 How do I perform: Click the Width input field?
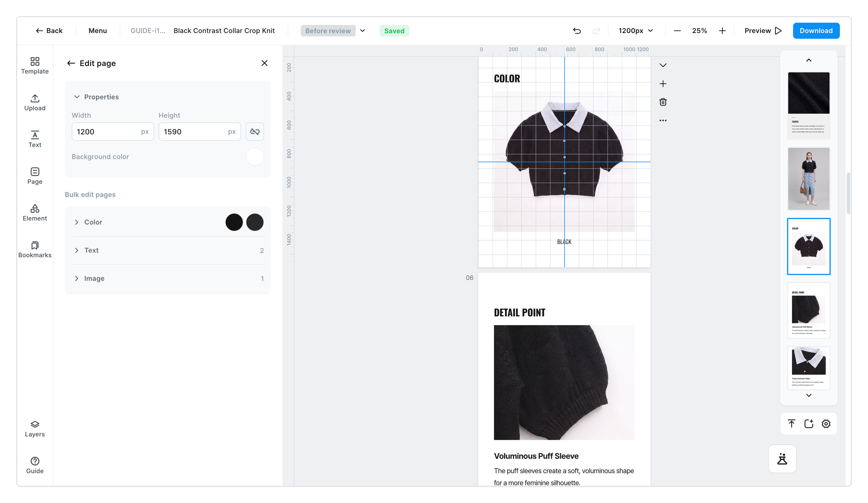coord(113,131)
